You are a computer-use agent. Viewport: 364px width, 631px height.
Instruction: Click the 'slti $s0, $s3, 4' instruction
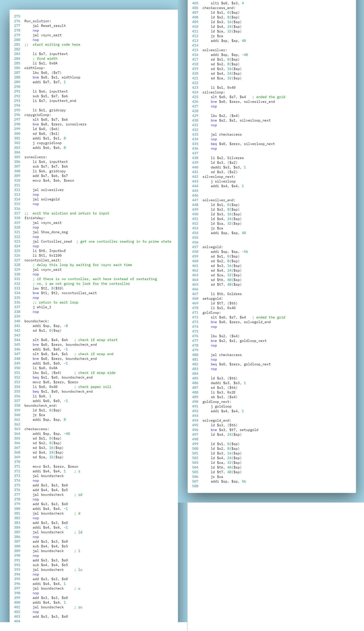tap(227, 3)
